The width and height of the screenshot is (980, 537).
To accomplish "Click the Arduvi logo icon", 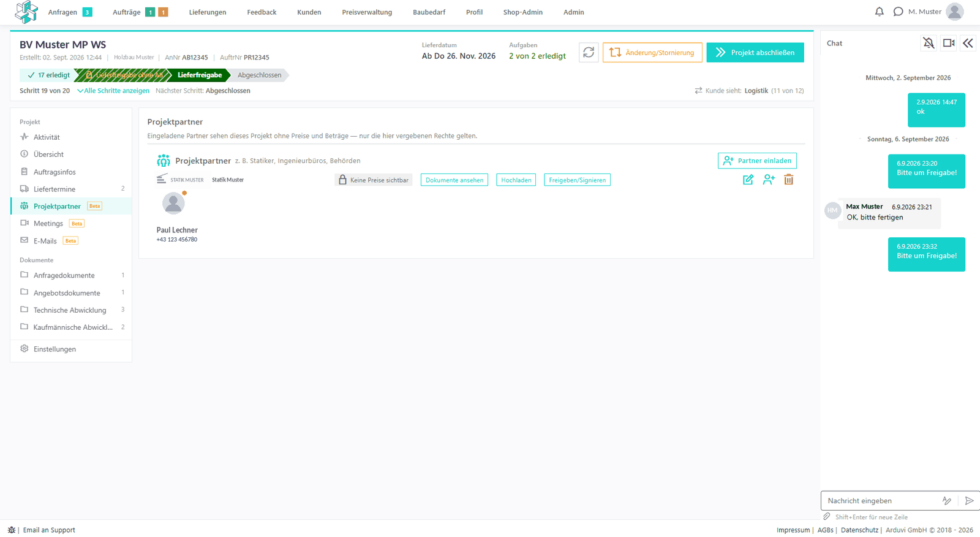I will tap(26, 12).
